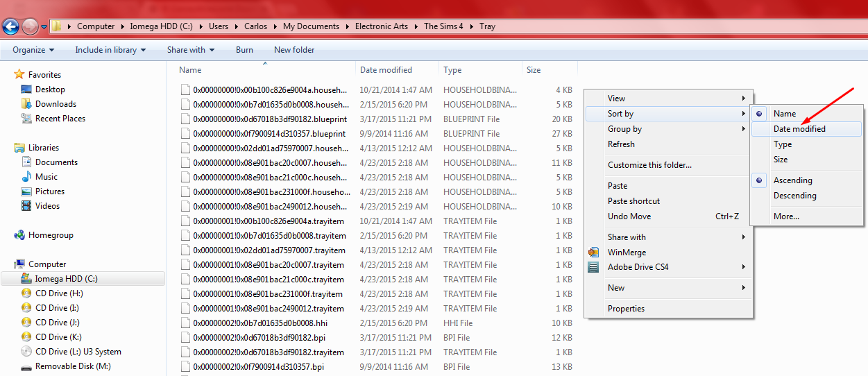Image resolution: width=868 pixels, height=376 pixels.
Task: Open the Organize dropdown menu
Action: [33, 50]
